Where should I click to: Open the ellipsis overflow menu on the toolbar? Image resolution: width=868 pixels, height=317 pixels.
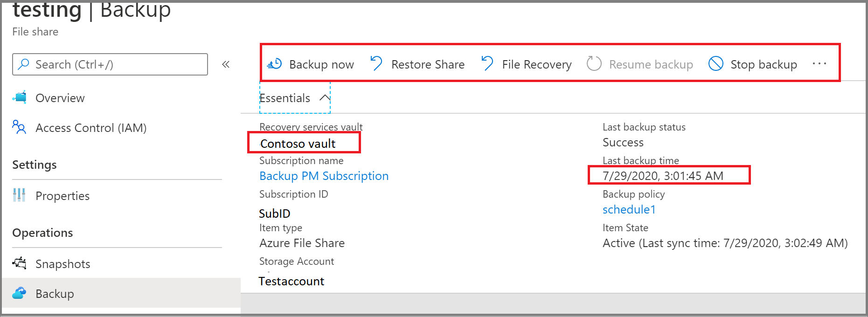pyautogui.click(x=819, y=64)
